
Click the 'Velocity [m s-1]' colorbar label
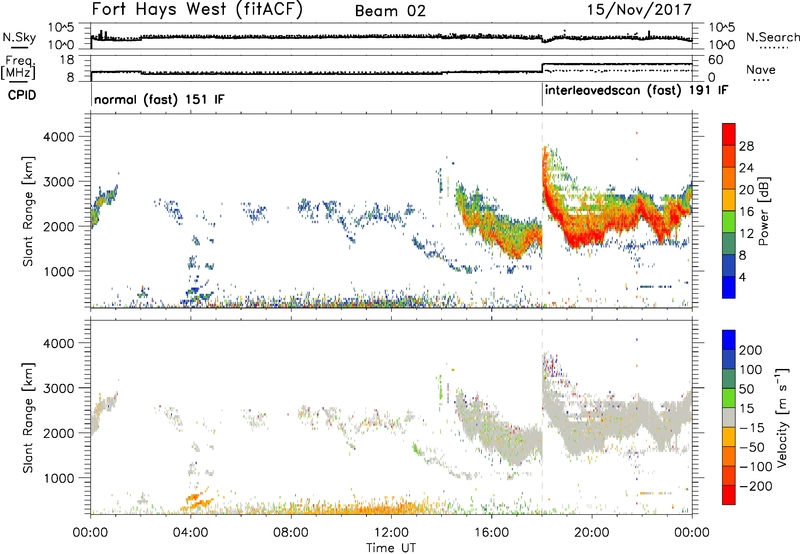(x=781, y=417)
